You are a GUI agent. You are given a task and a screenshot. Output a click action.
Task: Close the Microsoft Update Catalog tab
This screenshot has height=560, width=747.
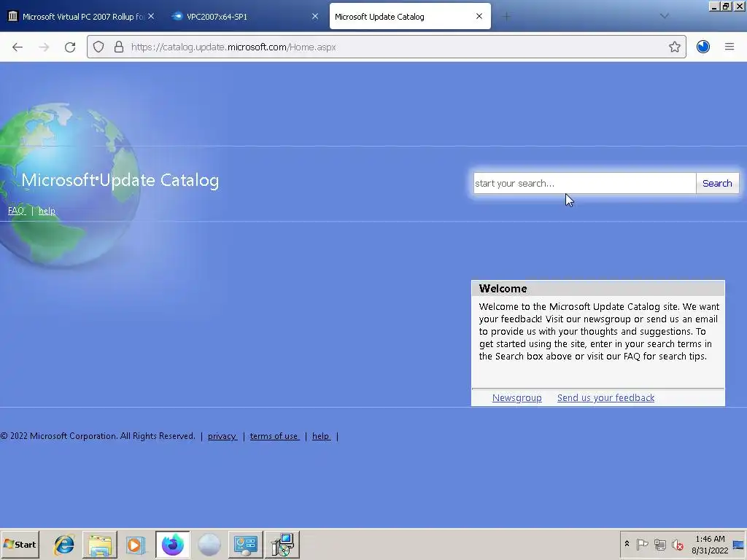pos(479,16)
